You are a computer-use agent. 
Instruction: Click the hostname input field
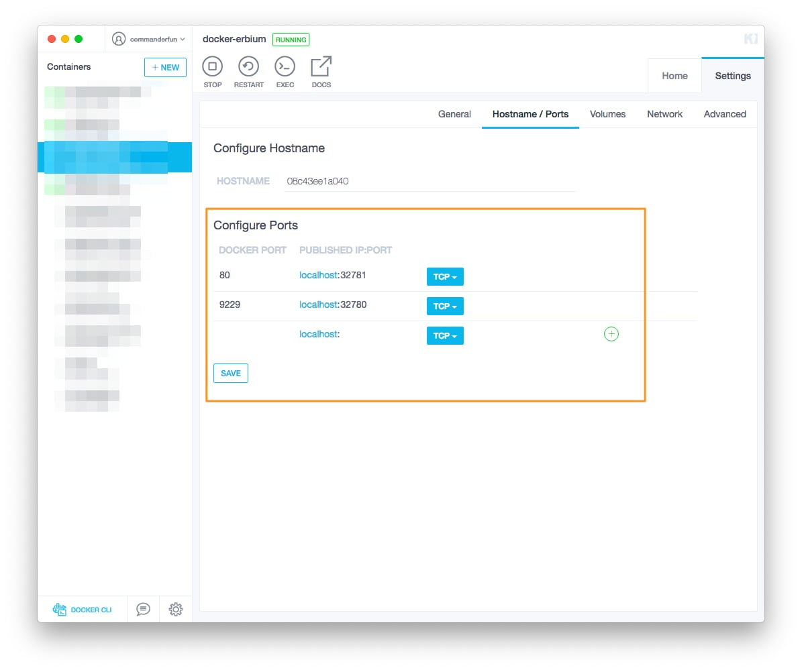[x=430, y=181]
